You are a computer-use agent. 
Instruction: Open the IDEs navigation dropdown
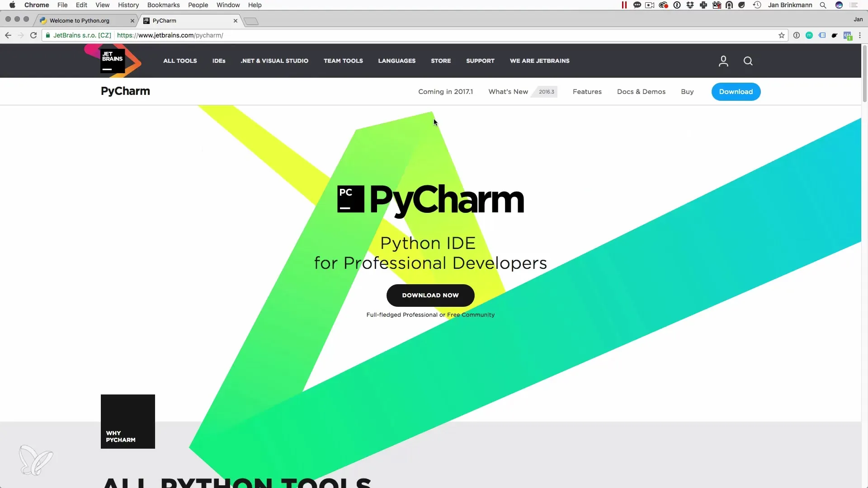point(219,61)
